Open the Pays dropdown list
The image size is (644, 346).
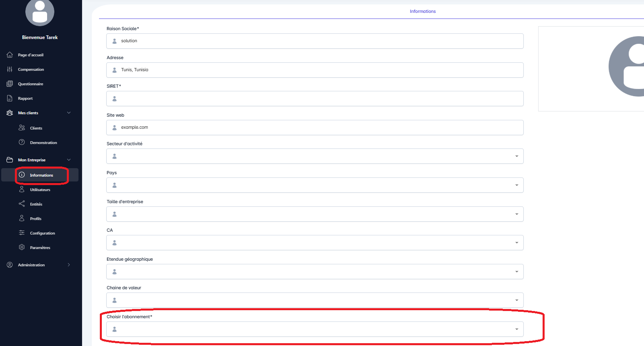[315, 185]
